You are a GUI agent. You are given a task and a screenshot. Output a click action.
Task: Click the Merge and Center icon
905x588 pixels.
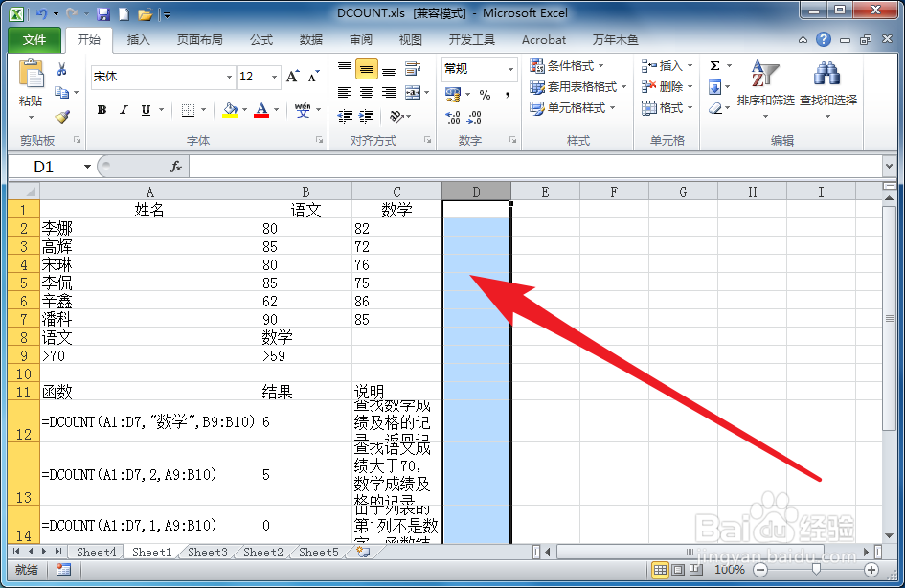click(413, 92)
